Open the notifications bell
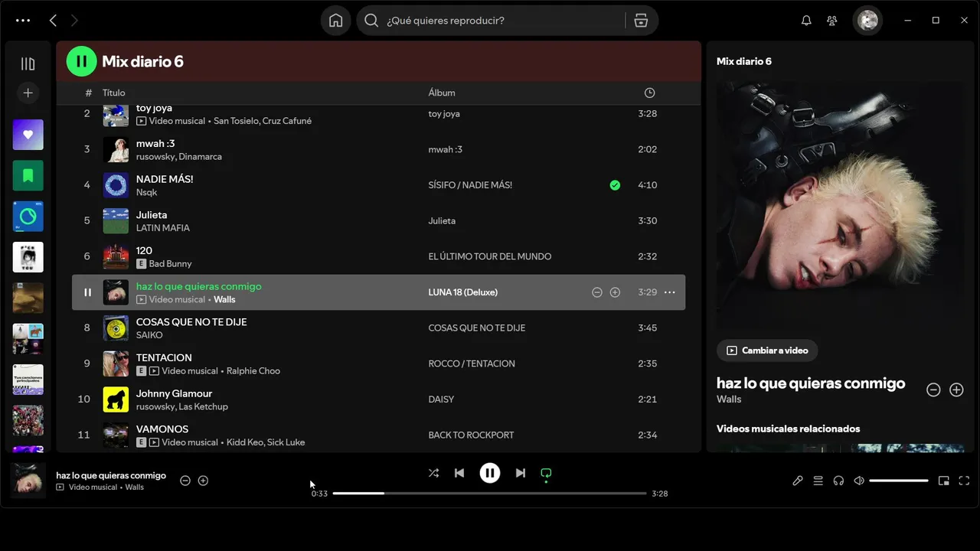 [806, 21]
